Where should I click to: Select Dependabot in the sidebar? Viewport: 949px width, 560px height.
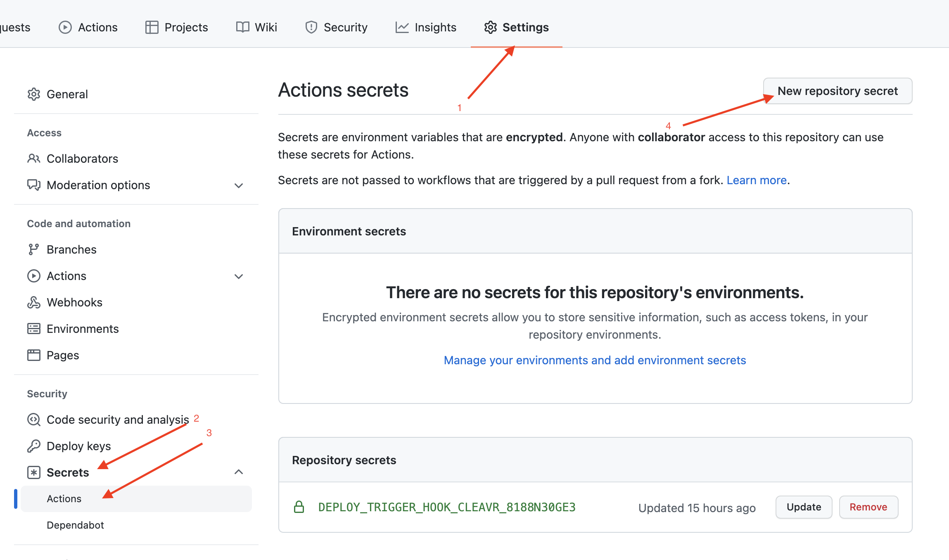tap(75, 525)
